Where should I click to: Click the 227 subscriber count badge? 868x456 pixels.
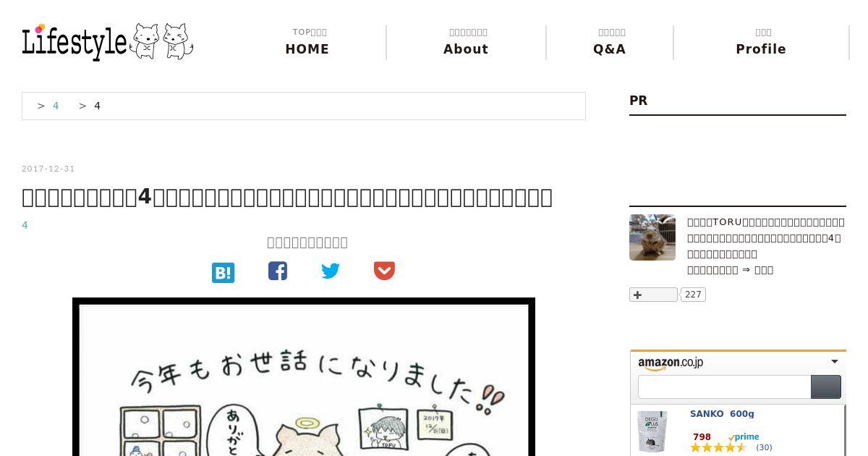tap(693, 295)
